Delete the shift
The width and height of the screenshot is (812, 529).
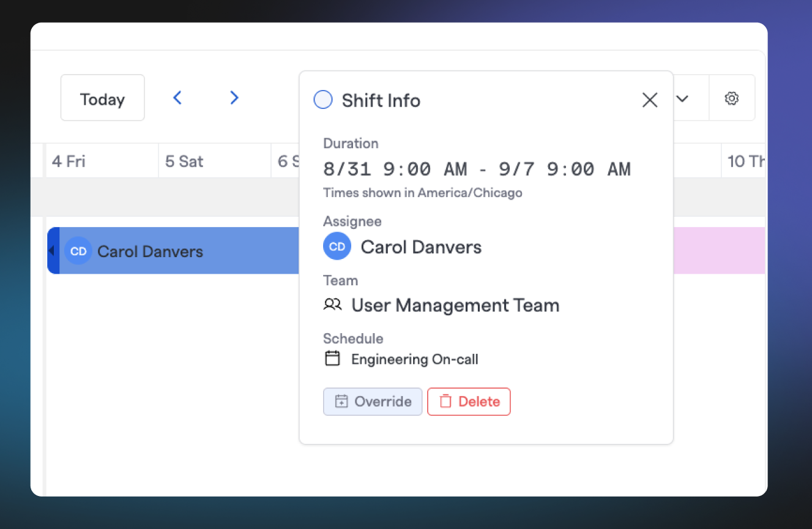point(469,402)
